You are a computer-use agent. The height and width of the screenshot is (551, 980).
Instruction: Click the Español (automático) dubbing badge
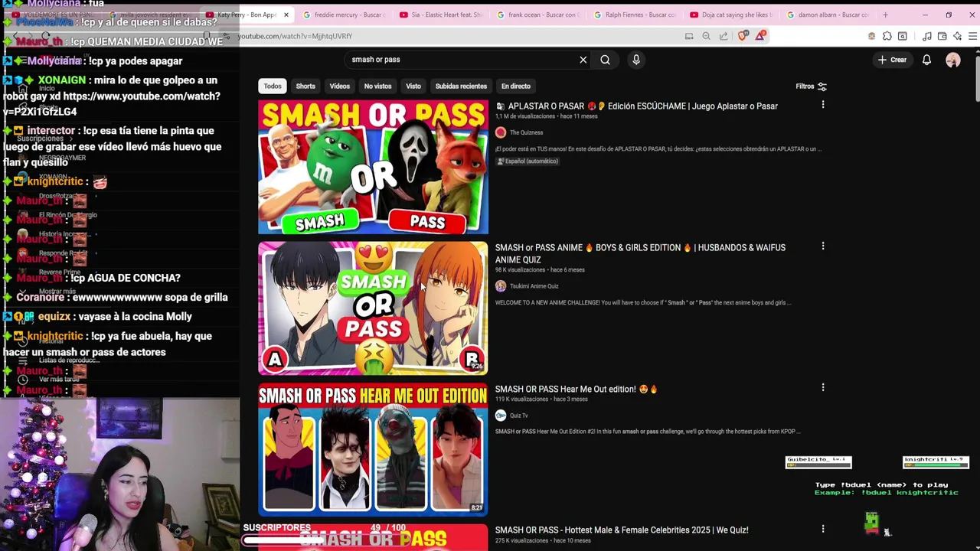tap(528, 161)
